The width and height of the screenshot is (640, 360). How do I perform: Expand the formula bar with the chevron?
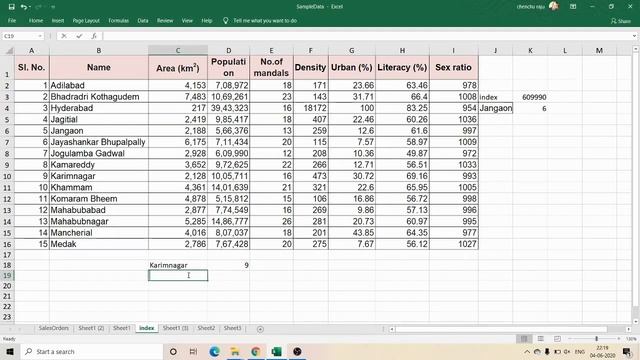pos(634,36)
